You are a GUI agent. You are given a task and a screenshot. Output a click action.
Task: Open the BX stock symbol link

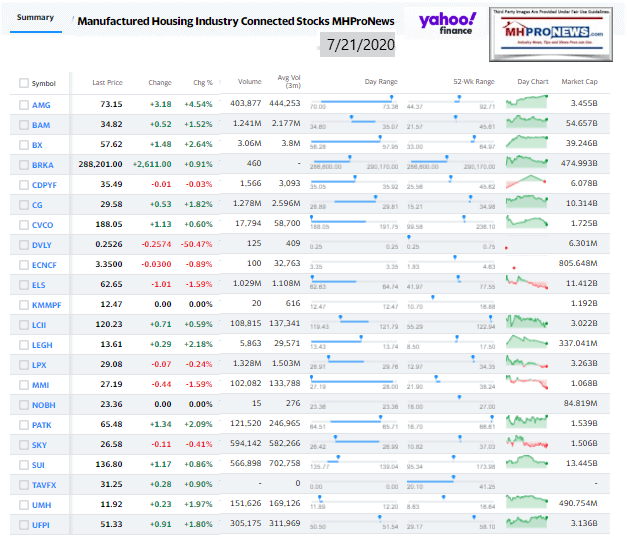pos(39,146)
